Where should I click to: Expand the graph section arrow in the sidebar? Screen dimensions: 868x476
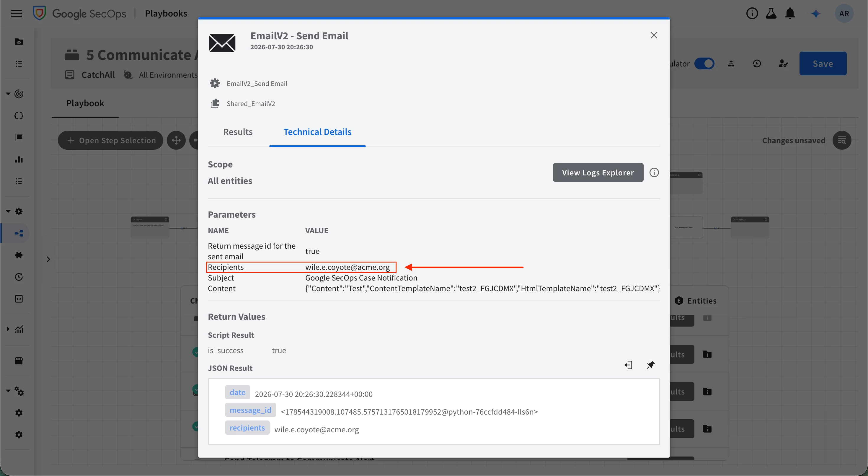8,329
